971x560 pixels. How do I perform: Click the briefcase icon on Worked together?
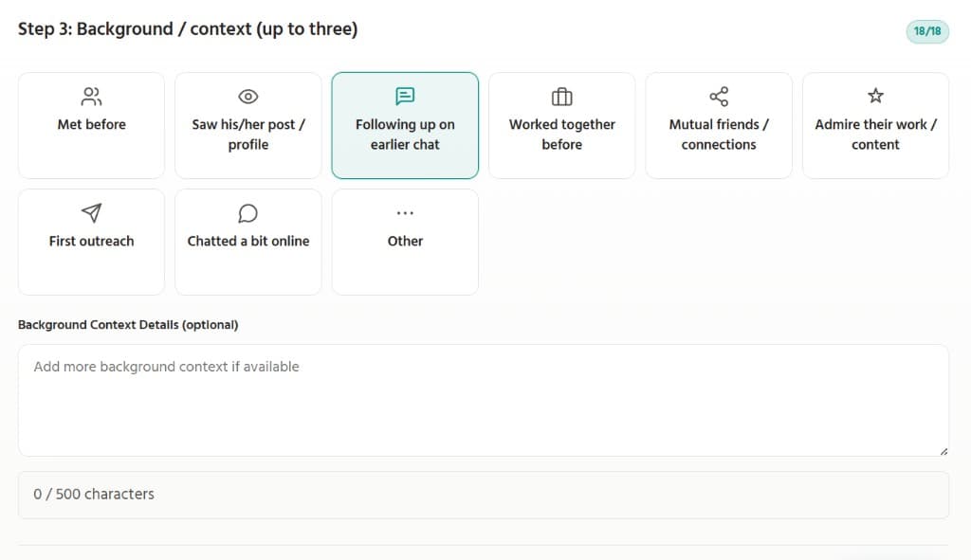561,97
